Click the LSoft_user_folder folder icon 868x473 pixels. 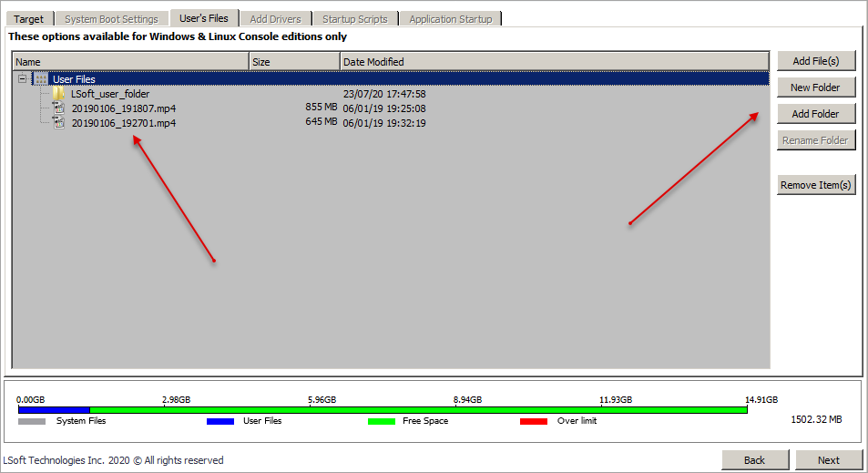tap(59, 94)
